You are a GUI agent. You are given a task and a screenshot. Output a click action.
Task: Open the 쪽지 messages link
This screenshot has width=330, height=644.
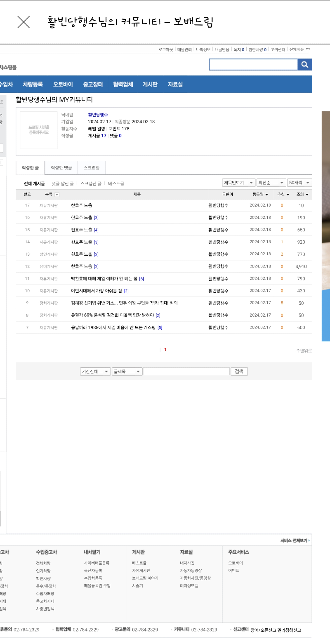coord(239,49)
